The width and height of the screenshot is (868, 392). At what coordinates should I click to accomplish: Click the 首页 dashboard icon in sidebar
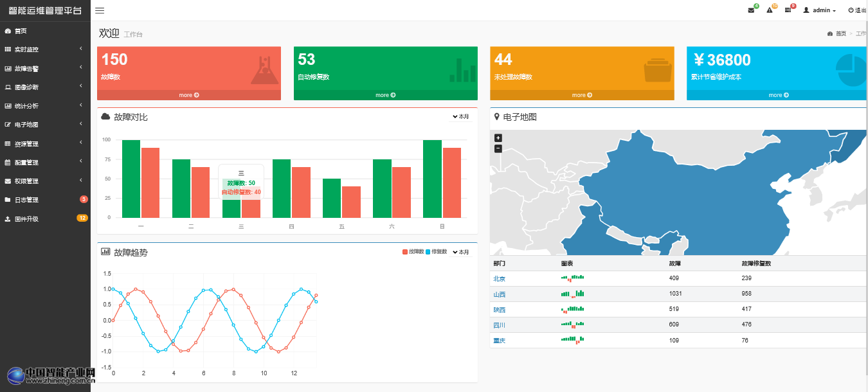8,31
